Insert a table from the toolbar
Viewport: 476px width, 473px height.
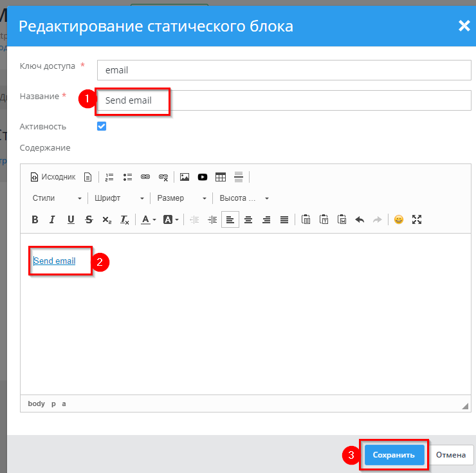221,177
